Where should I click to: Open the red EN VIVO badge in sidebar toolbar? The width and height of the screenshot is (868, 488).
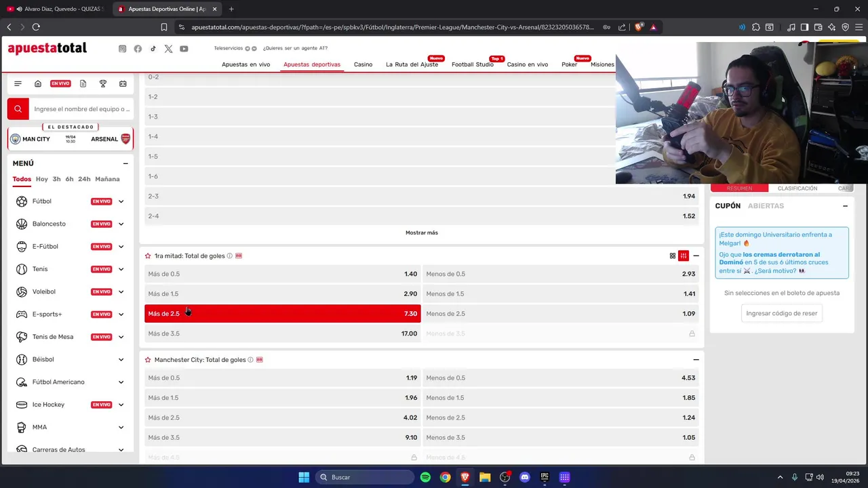point(60,83)
